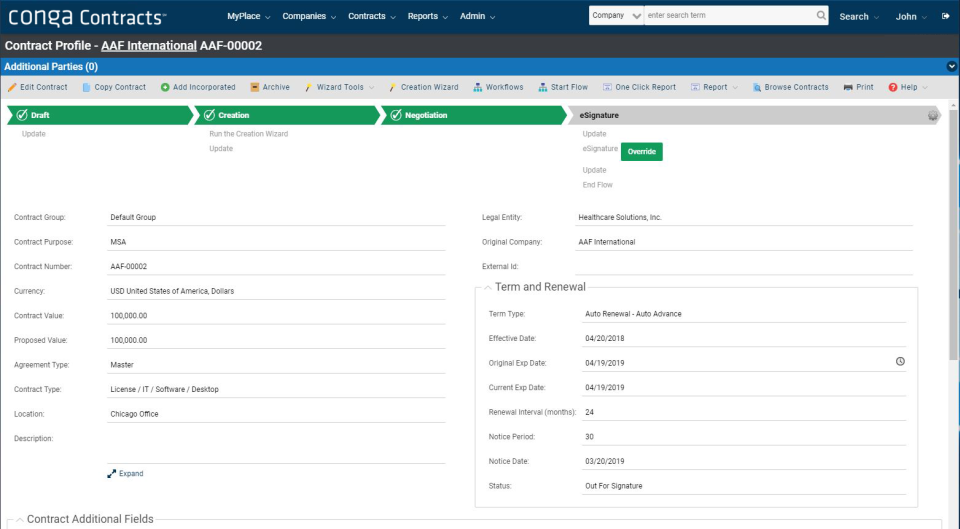Follow the AAF International company link

click(149, 46)
